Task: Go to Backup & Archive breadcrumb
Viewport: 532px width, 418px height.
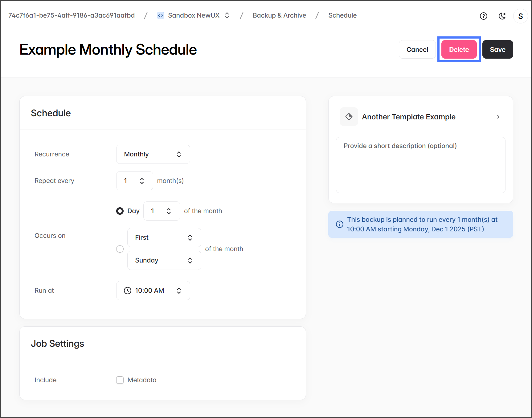Action: tap(279, 15)
